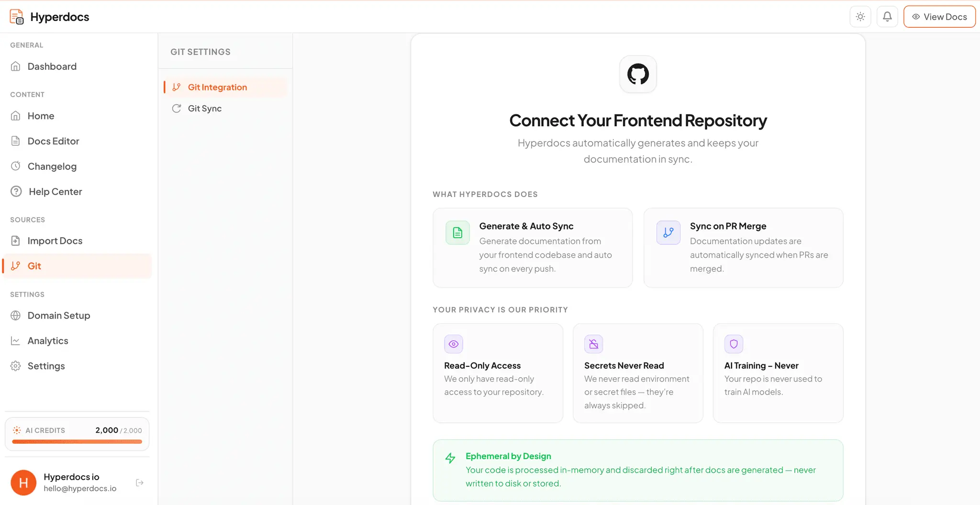
Task: Click the Docs Editor document icon
Action: click(16, 141)
